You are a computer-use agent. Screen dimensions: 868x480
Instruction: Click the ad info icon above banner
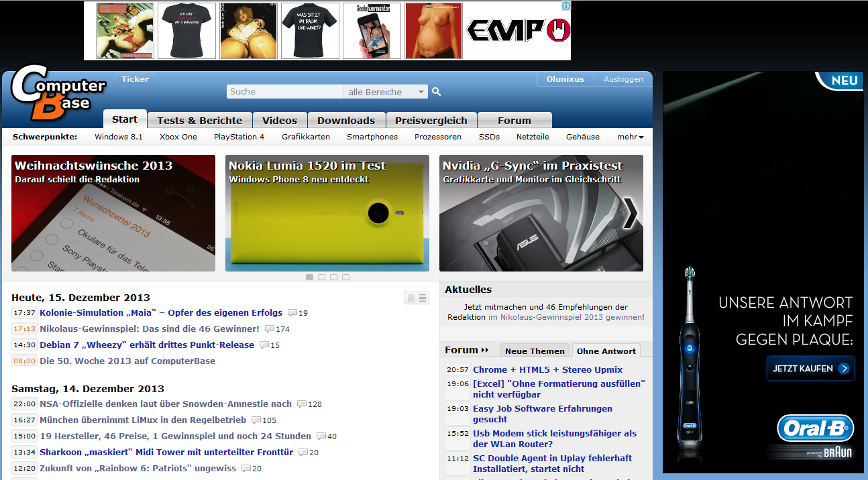565,6
